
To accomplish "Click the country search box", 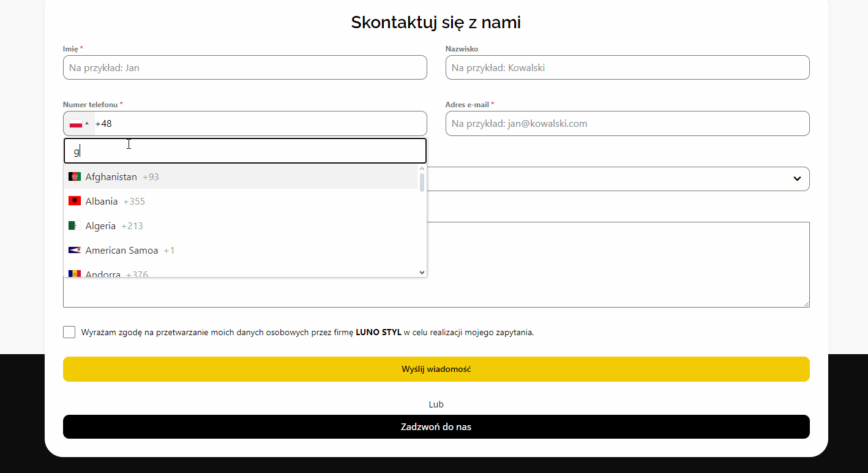I will [245, 151].
